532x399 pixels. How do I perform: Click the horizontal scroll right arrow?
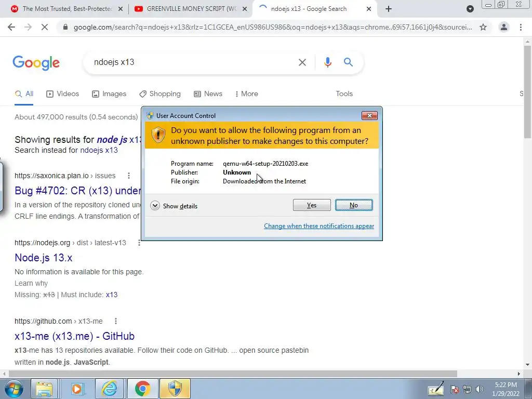click(519, 374)
